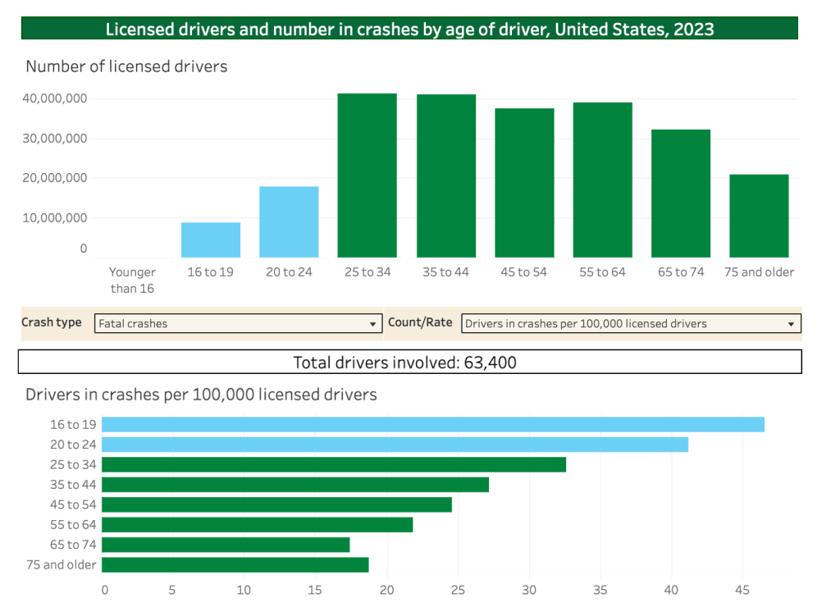Click the 25 to 34 licensed drivers bar

coord(367,176)
